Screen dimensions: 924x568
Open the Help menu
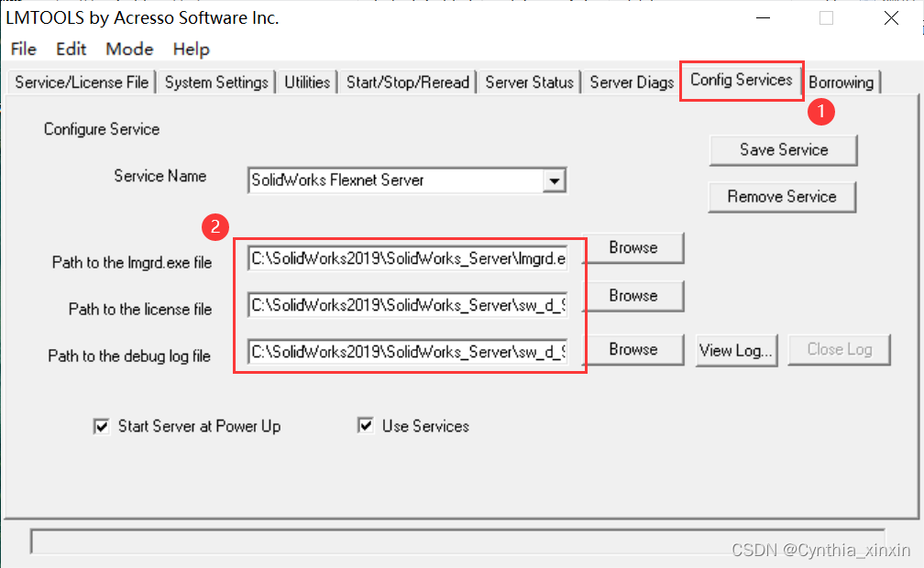[191, 49]
